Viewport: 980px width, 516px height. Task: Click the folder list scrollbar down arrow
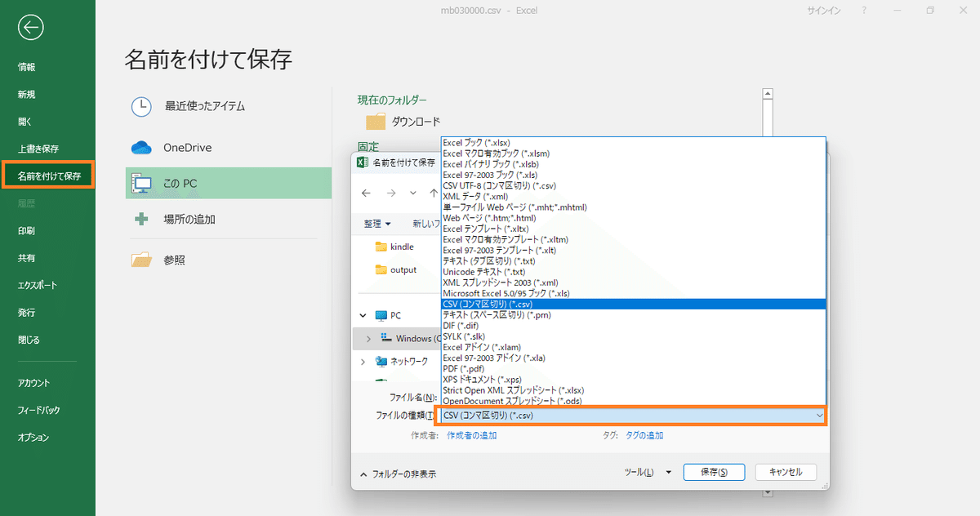pyautogui.click(x=767, y=493)
